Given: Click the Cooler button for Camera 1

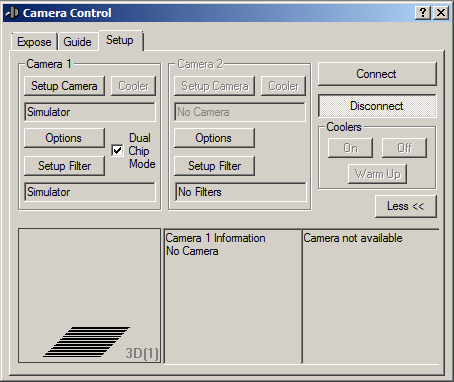Looking at the screenshot, I should [x=133, y=86].
